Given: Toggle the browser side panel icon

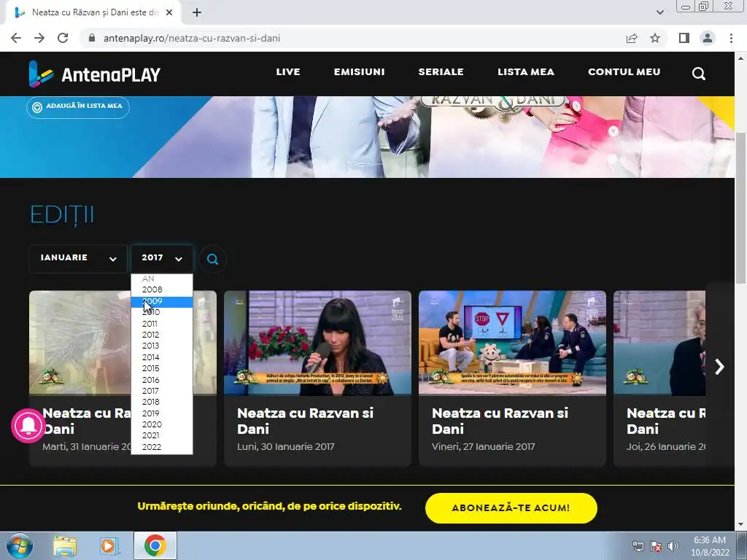Looking at the screenshot, I should [x=684, y=38].
